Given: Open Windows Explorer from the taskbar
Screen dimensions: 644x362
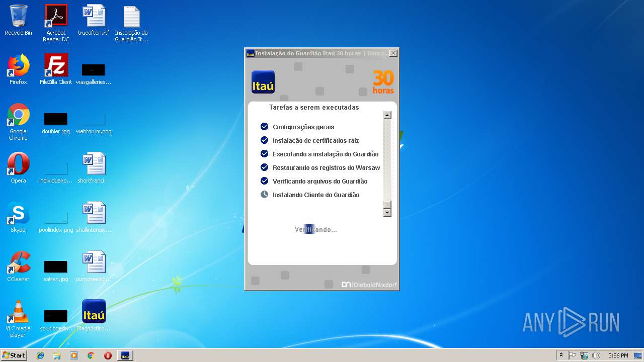Looking at the screenshot, I should pos(57,355).
